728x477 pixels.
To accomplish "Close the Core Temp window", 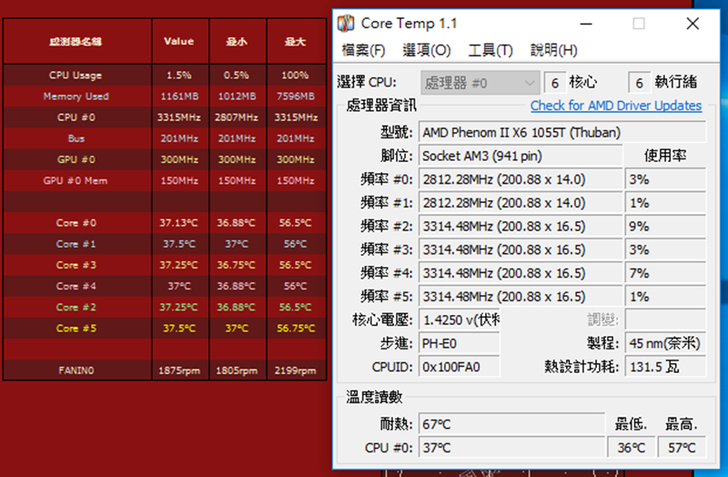I will (692, 24).
